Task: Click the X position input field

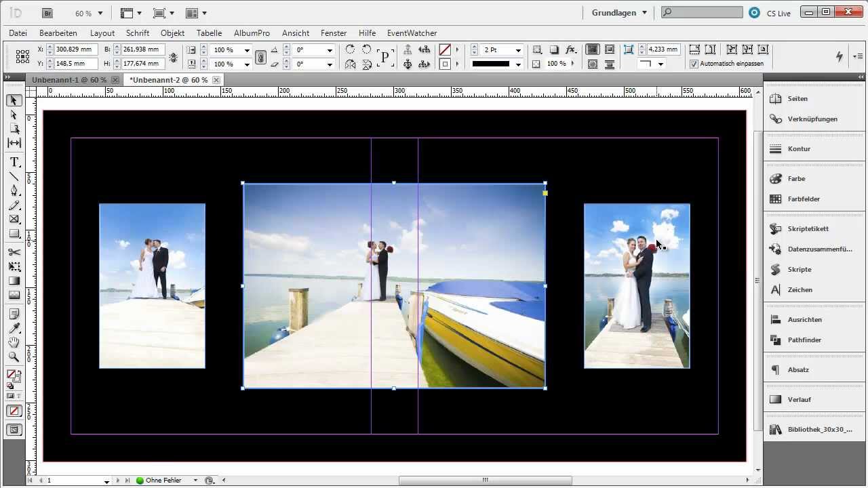Action: (x=76, y=49)
